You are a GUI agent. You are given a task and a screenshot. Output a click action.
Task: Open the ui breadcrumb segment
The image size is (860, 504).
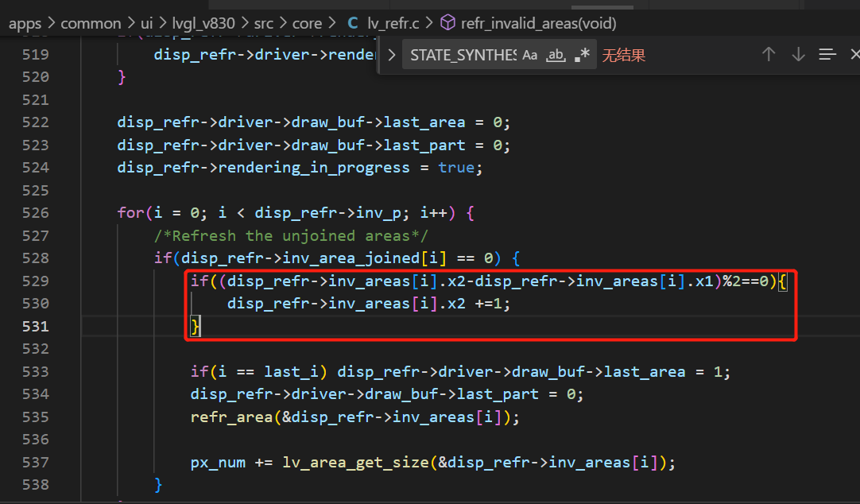point(146,23)
